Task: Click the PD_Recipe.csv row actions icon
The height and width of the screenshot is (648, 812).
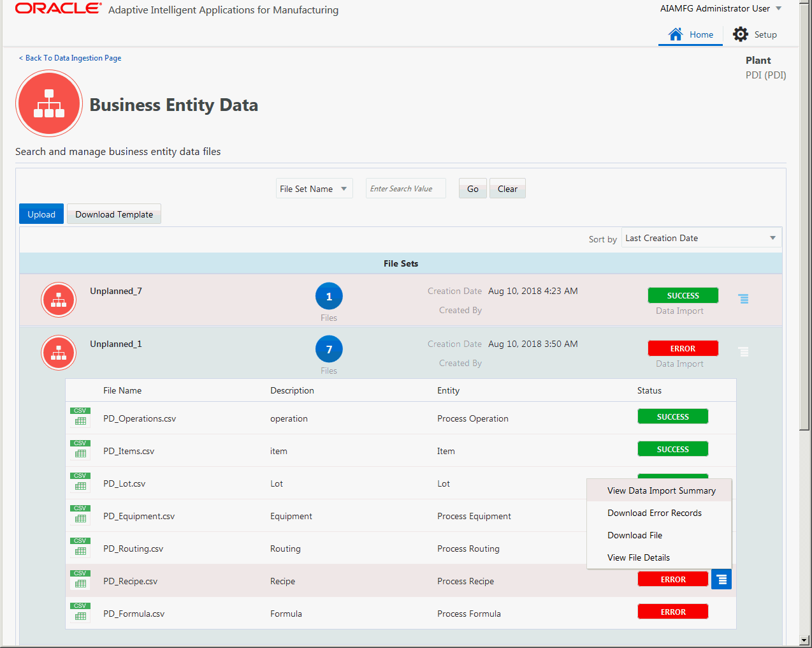Action: click(x=721, y=579)
